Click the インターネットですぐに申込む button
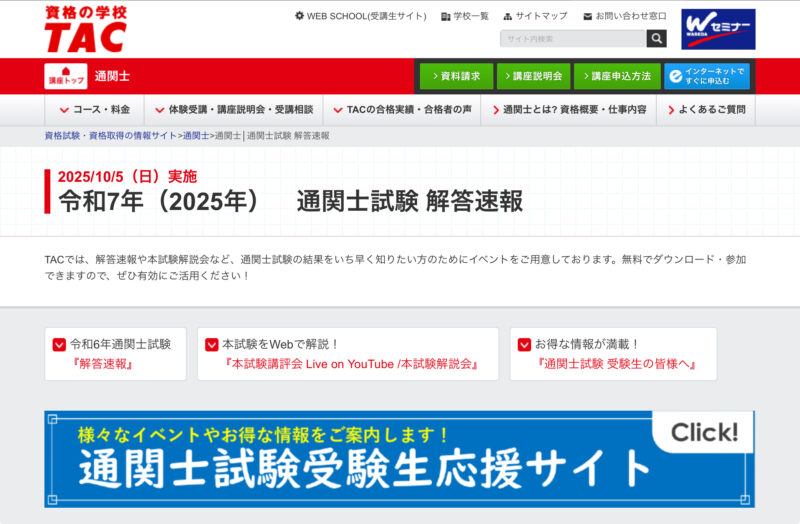This screenshot has width=800, height=524. (706, 76)
